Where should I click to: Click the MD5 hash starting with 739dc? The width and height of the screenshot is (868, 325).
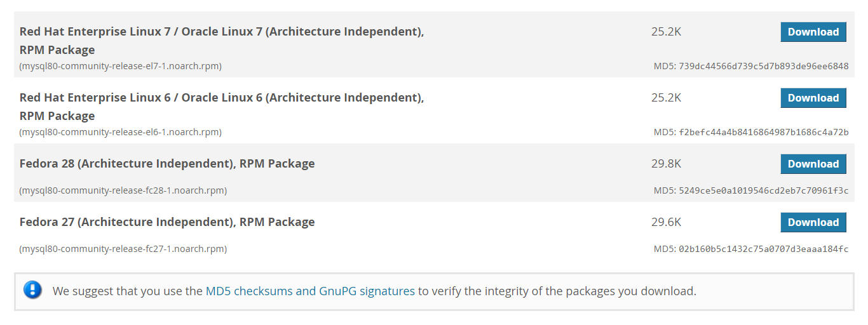pyautogui.click(x=764, y=66)
